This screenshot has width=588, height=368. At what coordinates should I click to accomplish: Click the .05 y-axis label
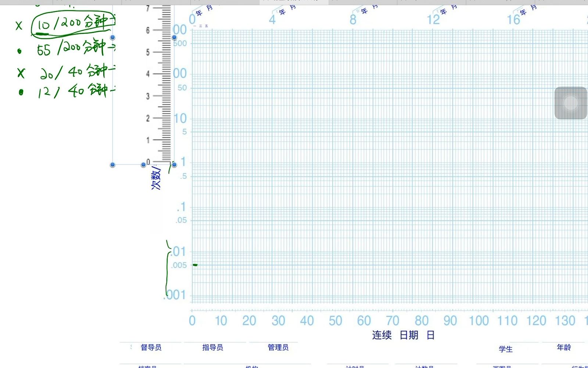pos(181,220)
